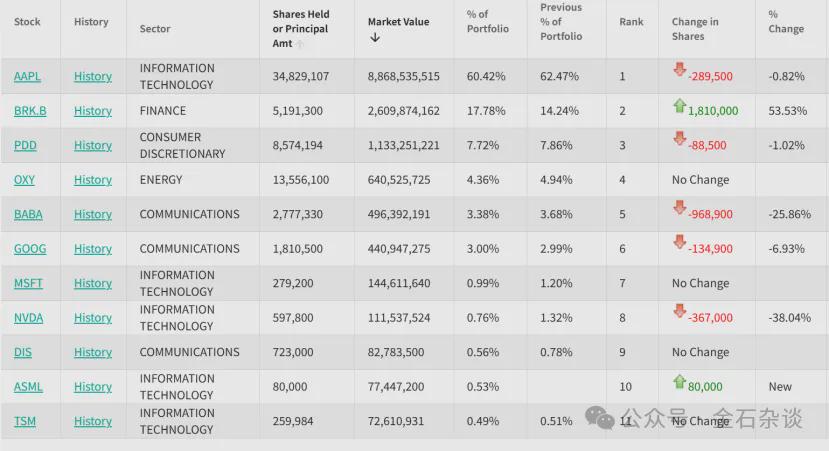Screen dimensions: 829x451
Task: Click the Market Value sort arrow
Action: tap(375, 38)
